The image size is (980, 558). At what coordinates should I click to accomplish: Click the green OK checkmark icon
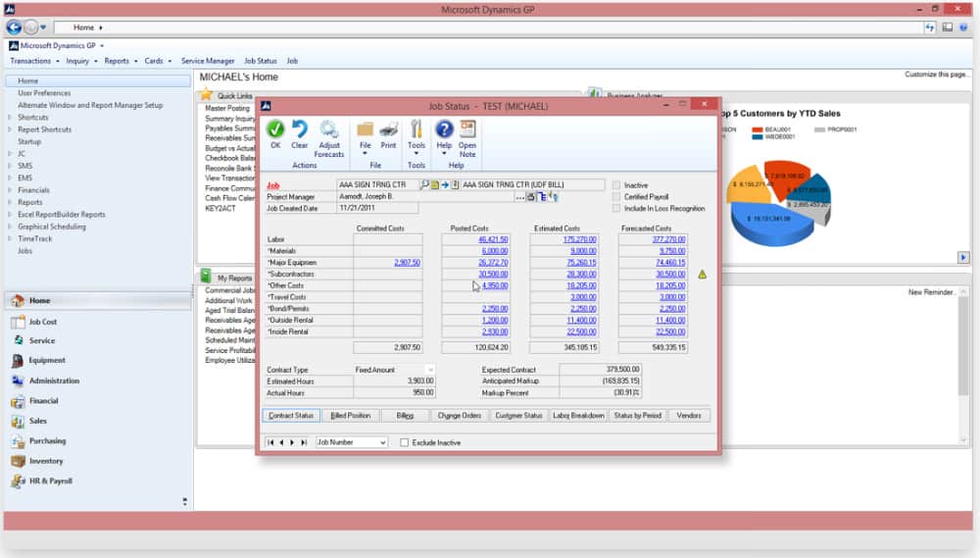[x=275, y=129]
